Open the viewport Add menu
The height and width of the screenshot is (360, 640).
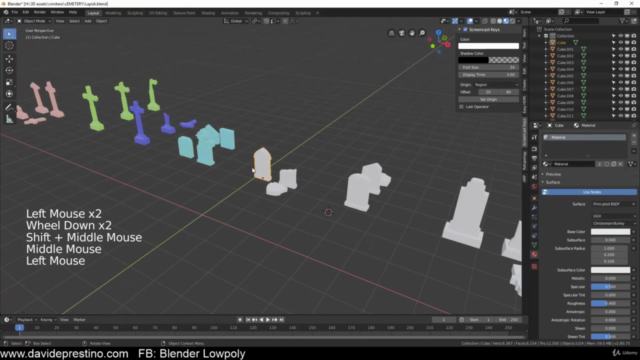[88, 21]
